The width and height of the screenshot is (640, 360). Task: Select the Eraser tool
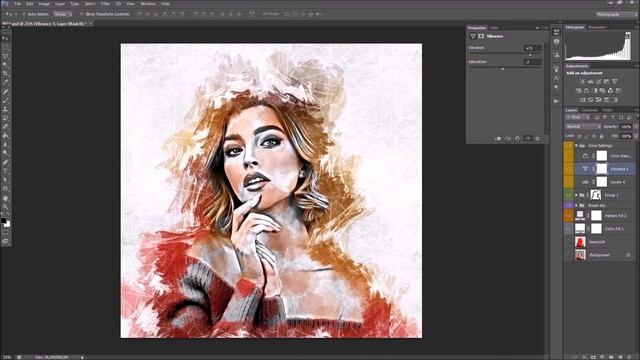[x=5, y=127]
